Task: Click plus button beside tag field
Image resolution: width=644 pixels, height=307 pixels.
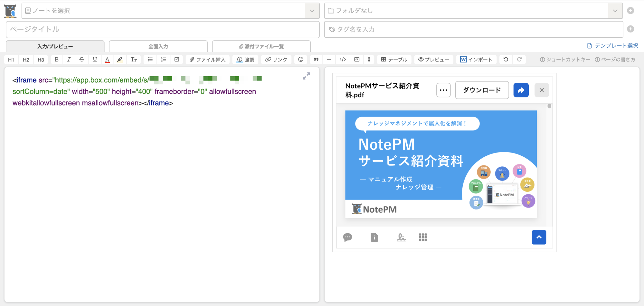Action: tap(630, 29)
